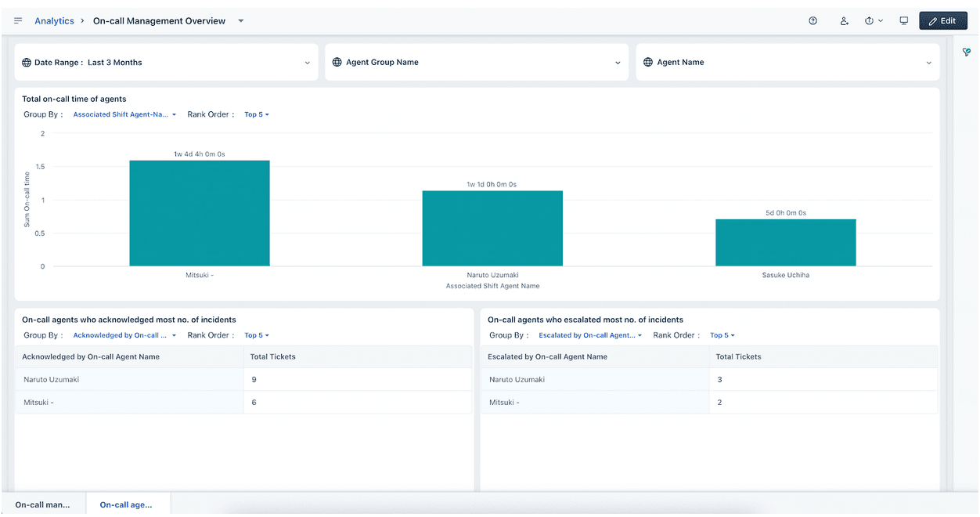980x517 pixels.
Task: Click the help question mark icon
Action: tap(812, 21)
